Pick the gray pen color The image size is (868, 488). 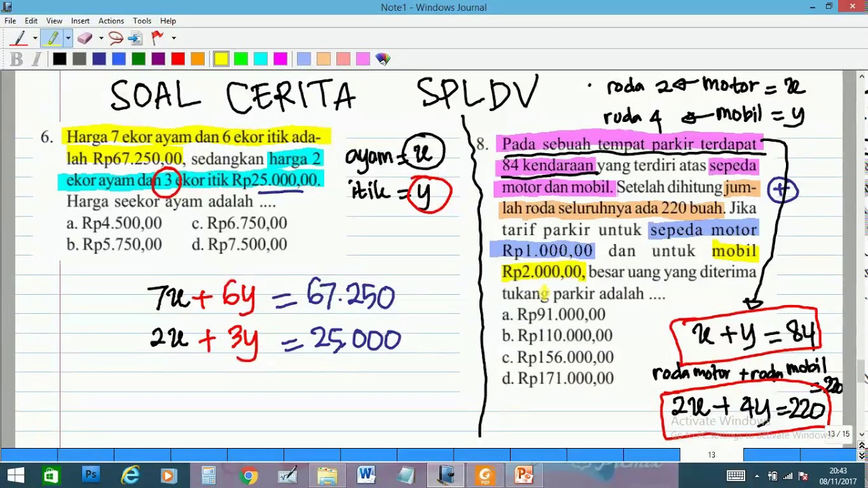(79, 60)
